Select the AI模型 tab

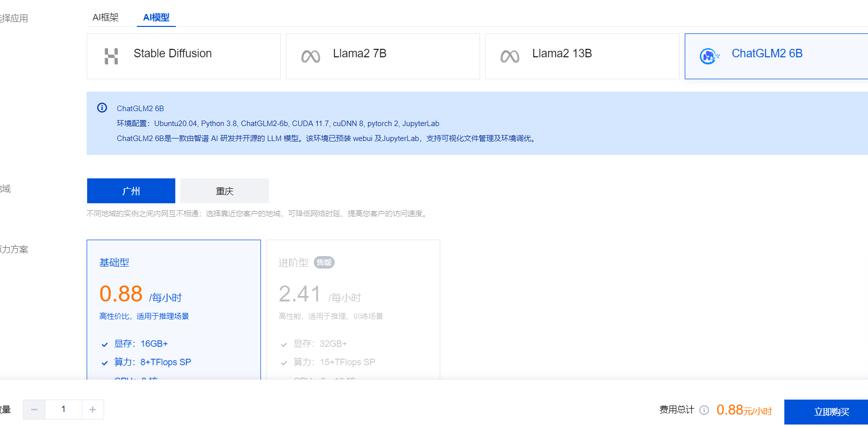coord(156,17)
